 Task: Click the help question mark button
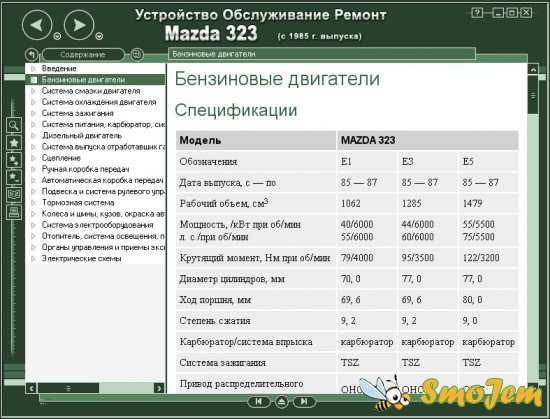point(477,13)
